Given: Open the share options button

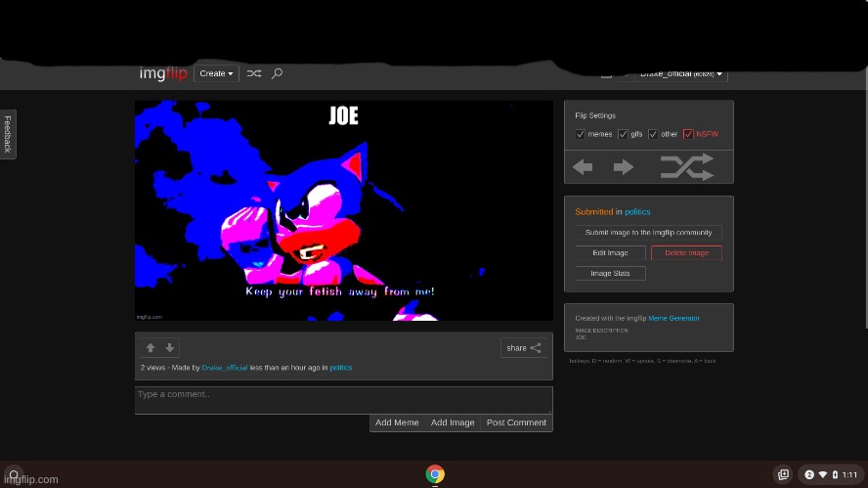Looking at the screenshot, I should [523, 347].
